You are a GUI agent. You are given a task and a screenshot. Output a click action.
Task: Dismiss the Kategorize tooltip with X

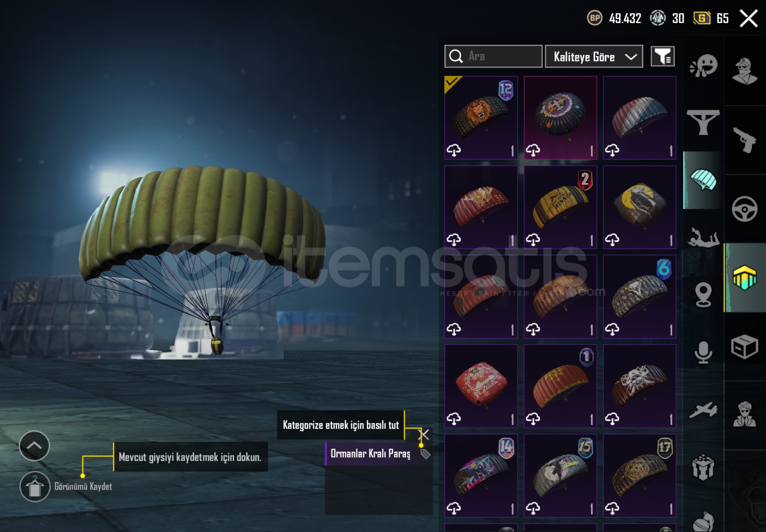pos(423,434)
